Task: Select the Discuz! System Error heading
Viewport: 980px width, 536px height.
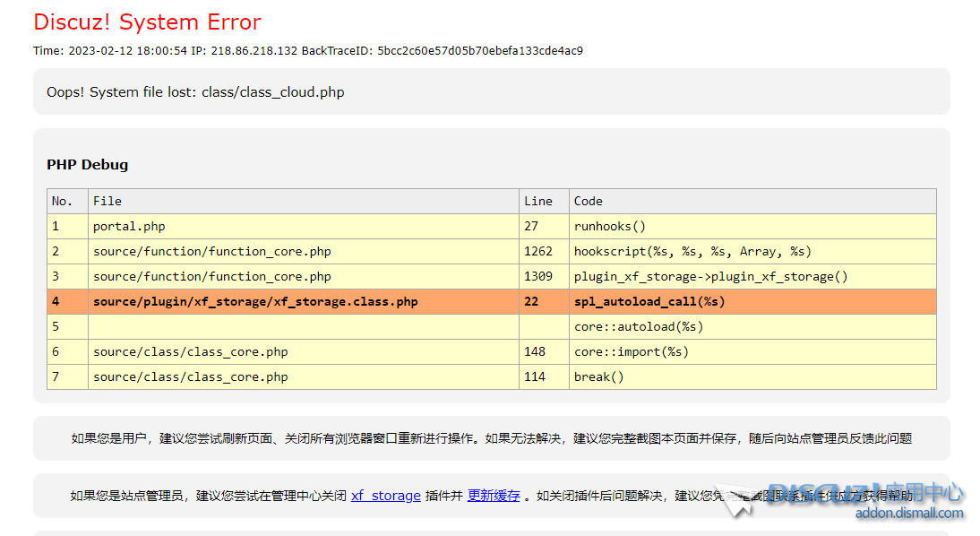Action: pyautogui.click(x=147, y=22)
